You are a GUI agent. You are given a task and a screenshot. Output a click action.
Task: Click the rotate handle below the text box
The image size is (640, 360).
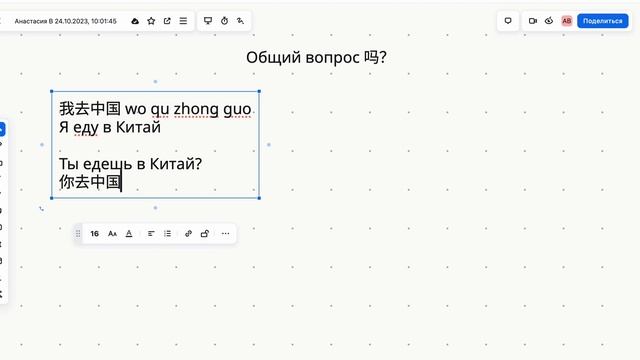click(x=41, y=209)
